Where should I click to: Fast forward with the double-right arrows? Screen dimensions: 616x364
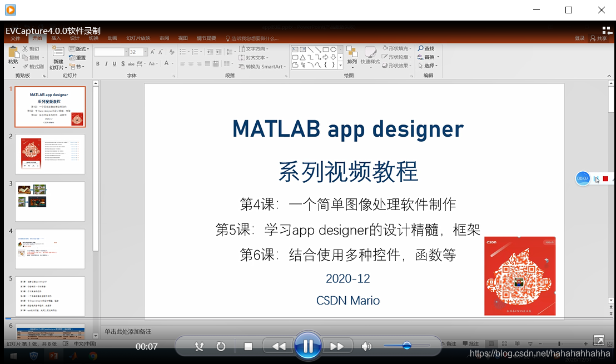tap(337, 346)
